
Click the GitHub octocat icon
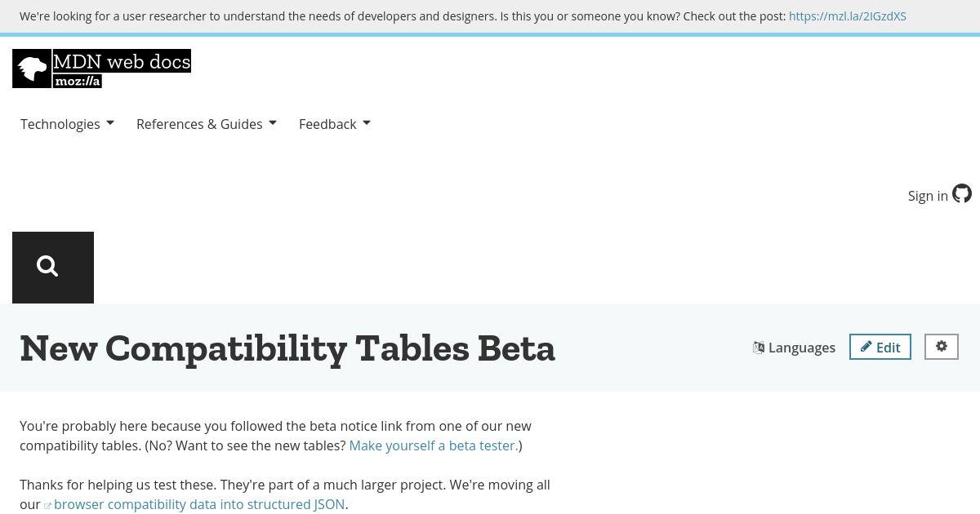962,194
